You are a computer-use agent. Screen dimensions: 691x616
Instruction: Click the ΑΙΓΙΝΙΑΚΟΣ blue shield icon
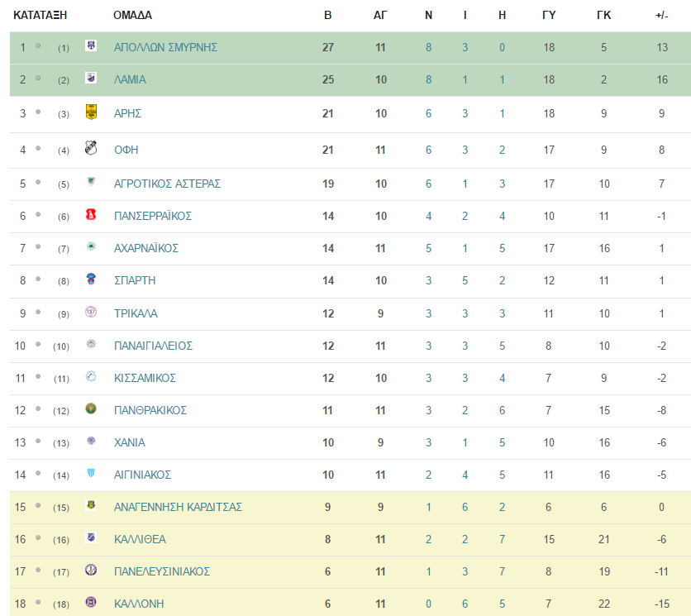coord(91,474)
